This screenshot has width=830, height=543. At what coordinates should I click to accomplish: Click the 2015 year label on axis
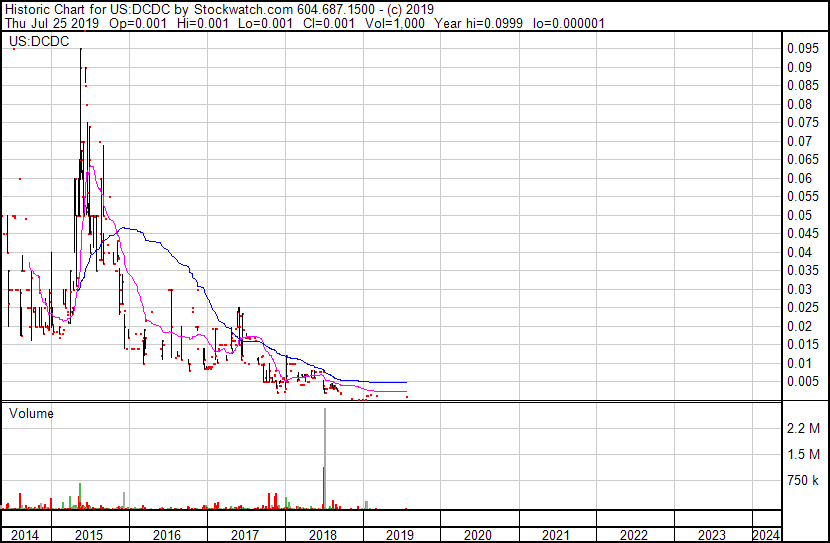click(89, 535)
